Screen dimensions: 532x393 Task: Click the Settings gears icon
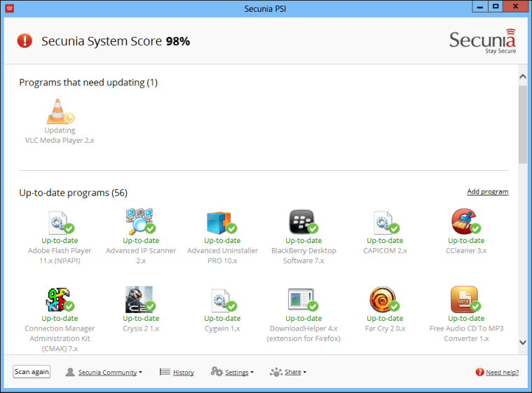coord(217,371)
